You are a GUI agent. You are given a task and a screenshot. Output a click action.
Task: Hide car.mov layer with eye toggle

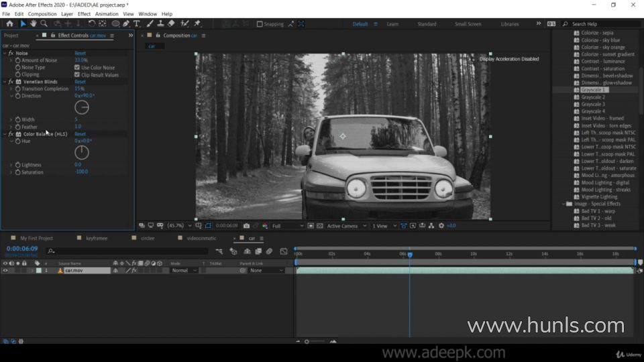point(5,270)
